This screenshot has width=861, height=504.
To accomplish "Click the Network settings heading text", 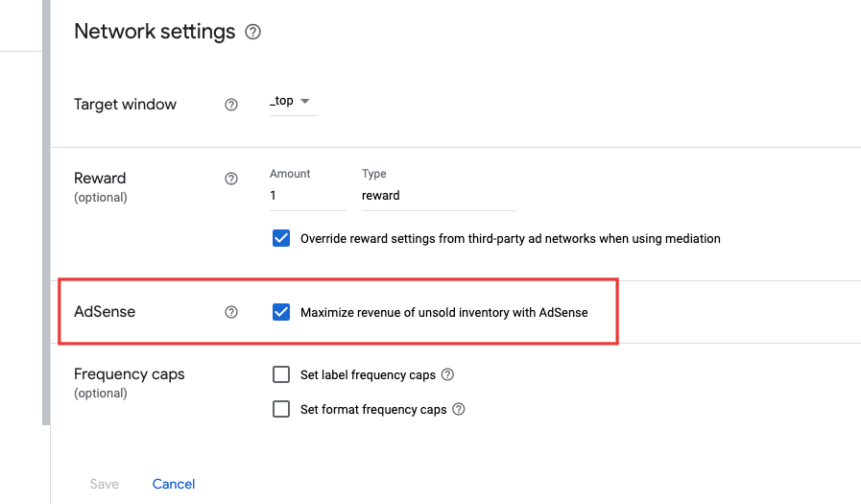I will pos(155,32).
